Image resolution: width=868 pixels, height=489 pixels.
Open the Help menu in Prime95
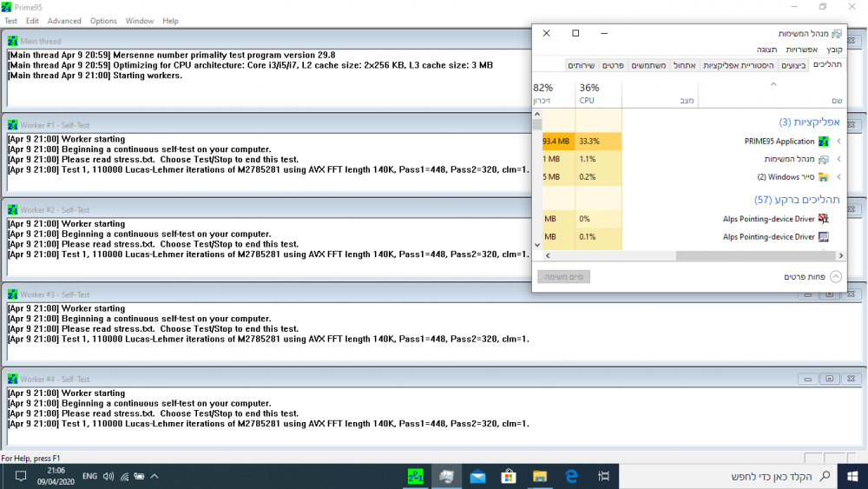click(x=170, y=21)
